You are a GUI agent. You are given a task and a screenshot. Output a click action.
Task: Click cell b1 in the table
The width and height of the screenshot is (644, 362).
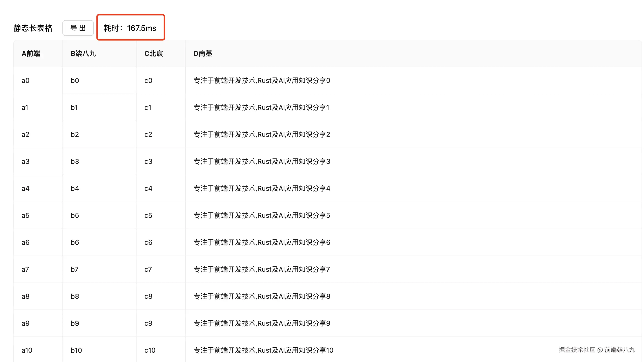tap(74, 108)
